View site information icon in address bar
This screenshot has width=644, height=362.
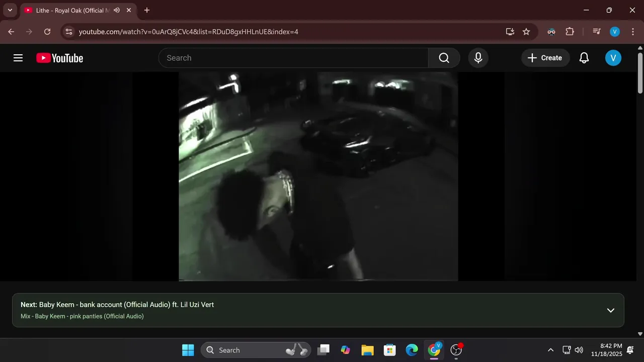[69, 32]
